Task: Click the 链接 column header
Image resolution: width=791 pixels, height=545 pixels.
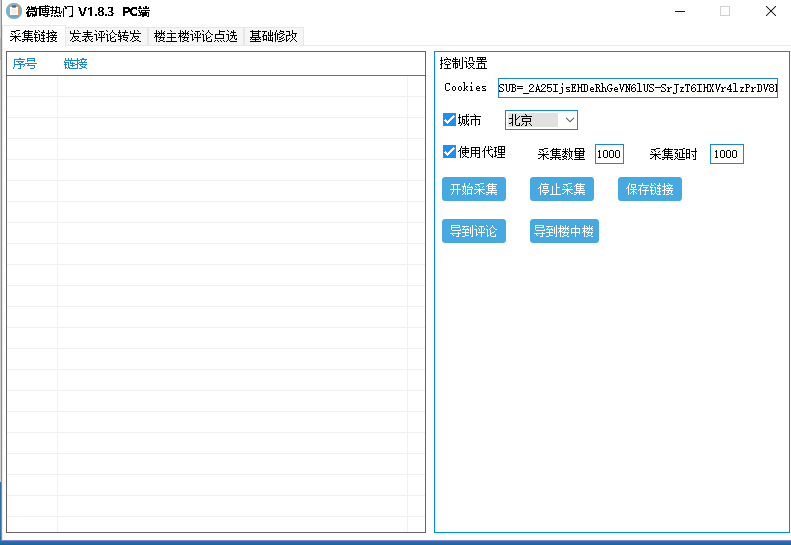Action: click(76, 64)
